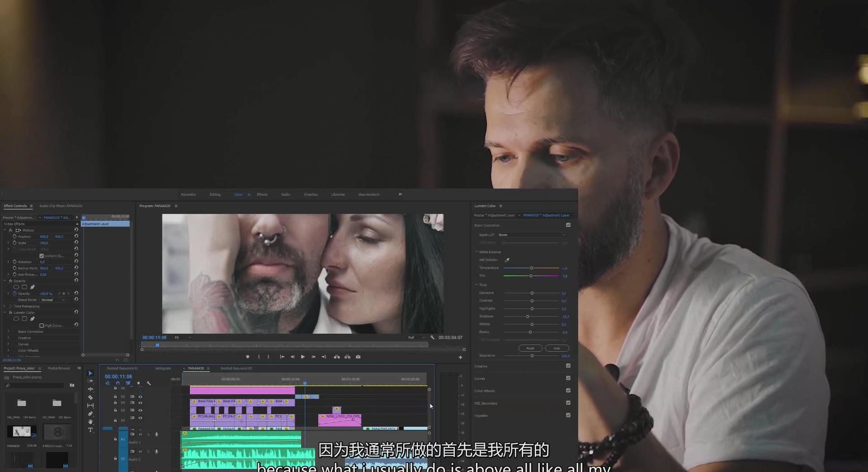Image resolution: width=868 pixels, height=472 pixels.
Task: Open the Blend Mode Normal dropdown
Action: coord(53,300)
